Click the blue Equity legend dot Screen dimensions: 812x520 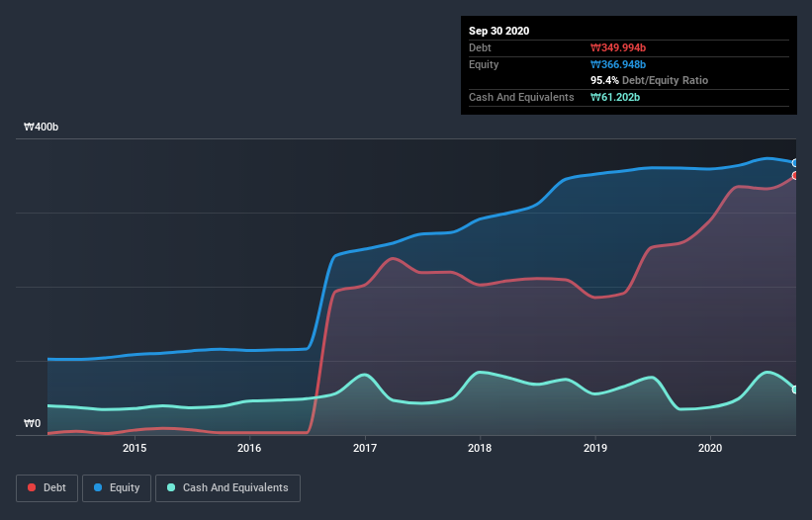coord(98,487)
